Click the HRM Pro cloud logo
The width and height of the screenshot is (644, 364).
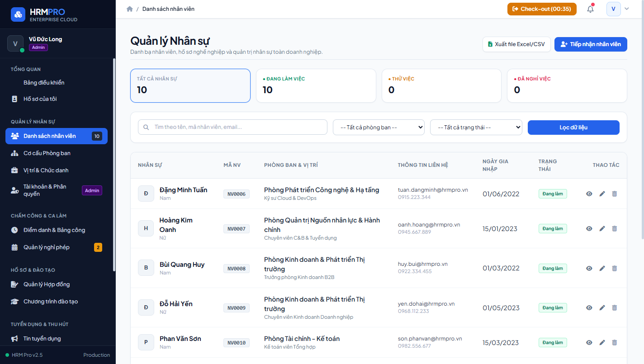[x=18, y=14]
